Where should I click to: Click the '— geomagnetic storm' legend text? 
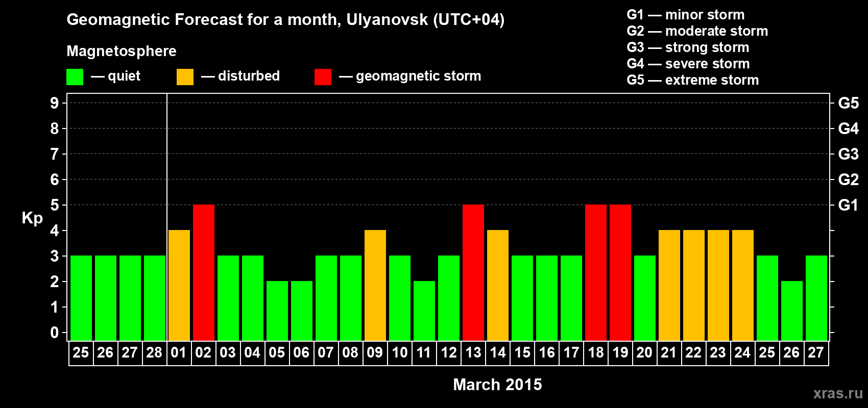[x=410, y=76]
